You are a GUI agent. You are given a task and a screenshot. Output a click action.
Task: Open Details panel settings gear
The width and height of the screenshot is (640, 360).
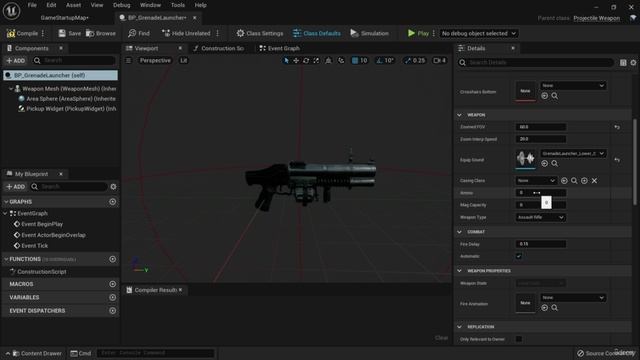(633, 62)
